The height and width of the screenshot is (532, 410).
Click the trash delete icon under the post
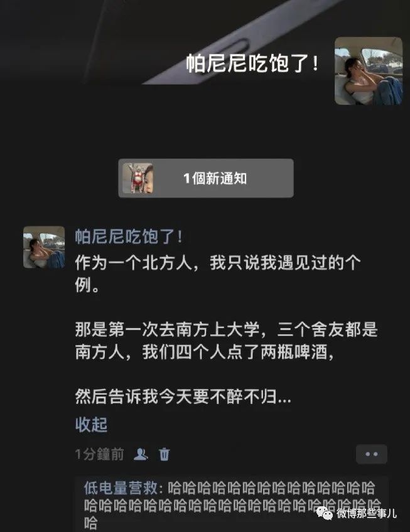pos(165,454)
